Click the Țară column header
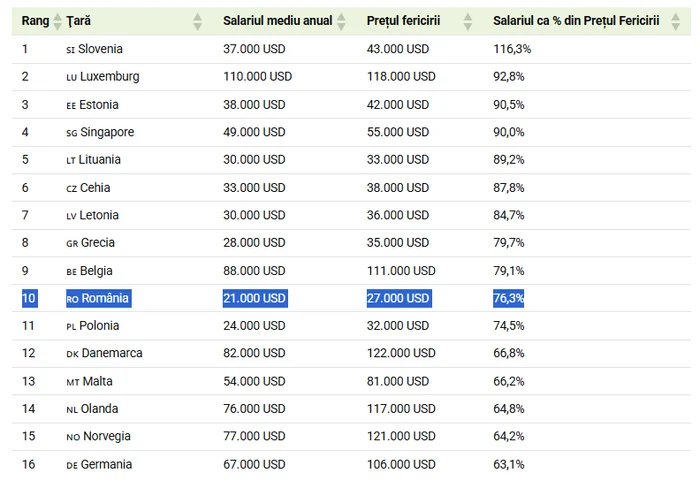700x482 pixels. pos(79,21)
